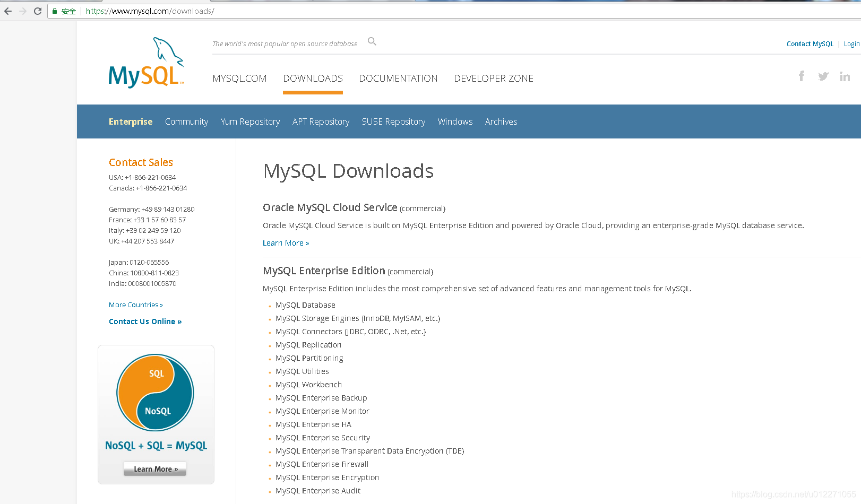Image resolution: width=861 pixels, height=504 pixels.
Task: Click the site tagline about open source database
Action: click(285, 44)
